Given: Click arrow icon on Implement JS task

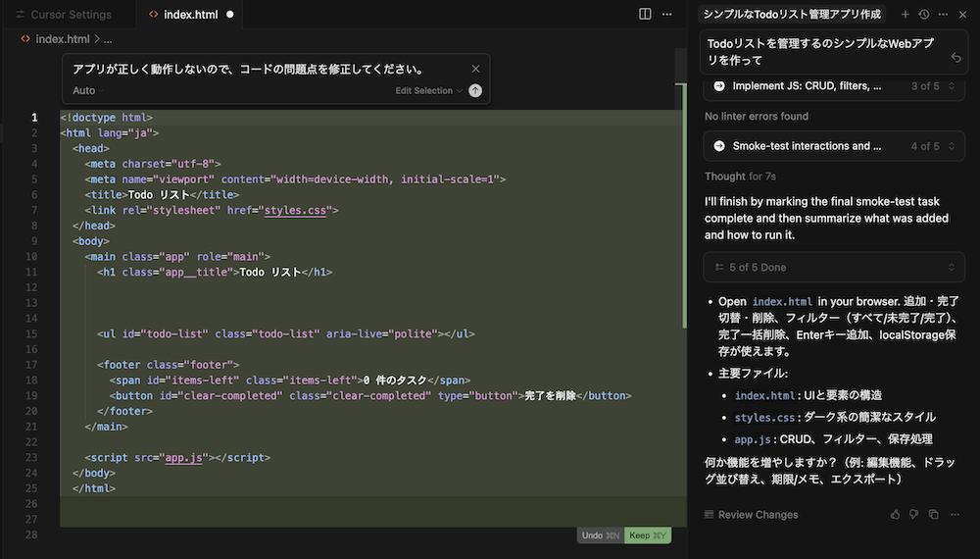Looking at the screenshot, I should coord(719,85).
